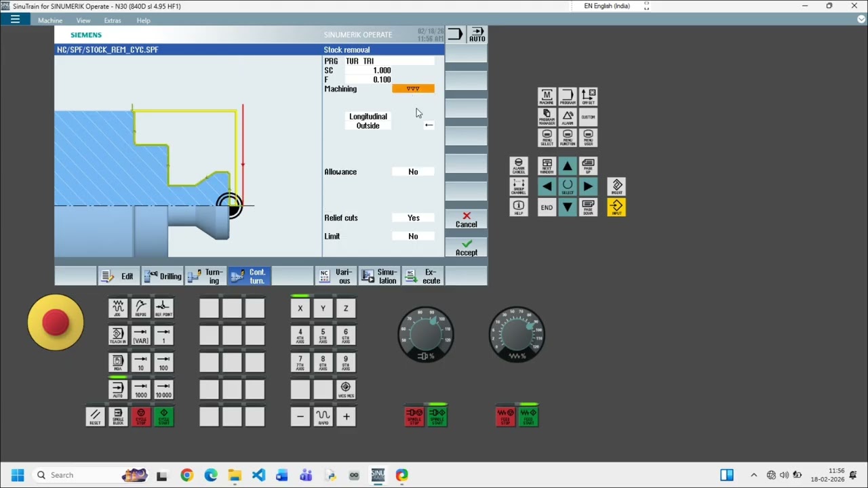
Task: Click the MENU FUNCTION key
Action: (x=568, y=138)
